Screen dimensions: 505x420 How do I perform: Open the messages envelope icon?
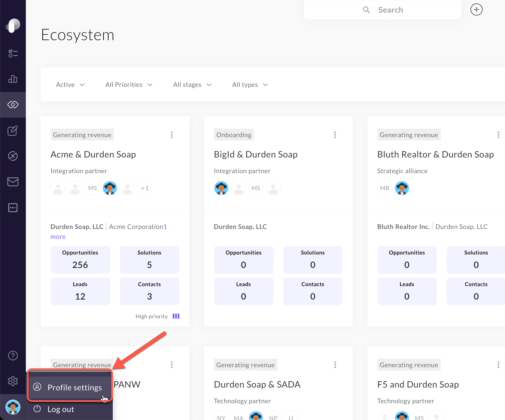pyautogui.click(x=13, y=181)
